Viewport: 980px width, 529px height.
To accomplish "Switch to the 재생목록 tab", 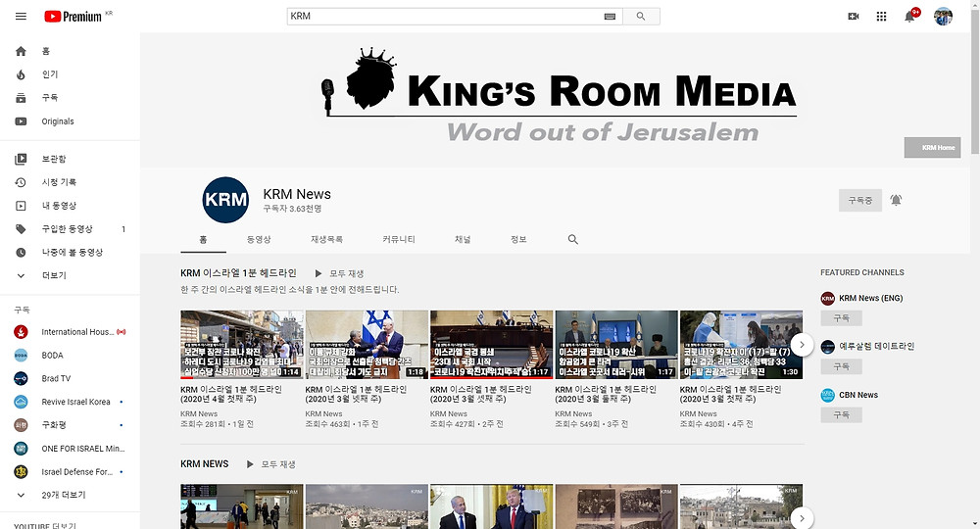I will pyautogui.click(x=327, y=240).
